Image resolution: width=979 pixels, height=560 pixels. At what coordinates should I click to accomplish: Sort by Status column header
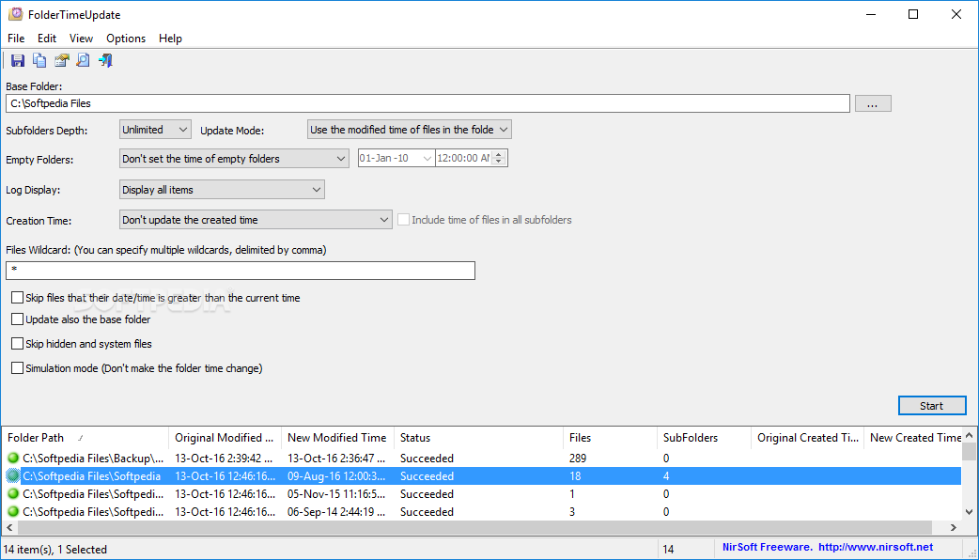(x=478, y=438)
